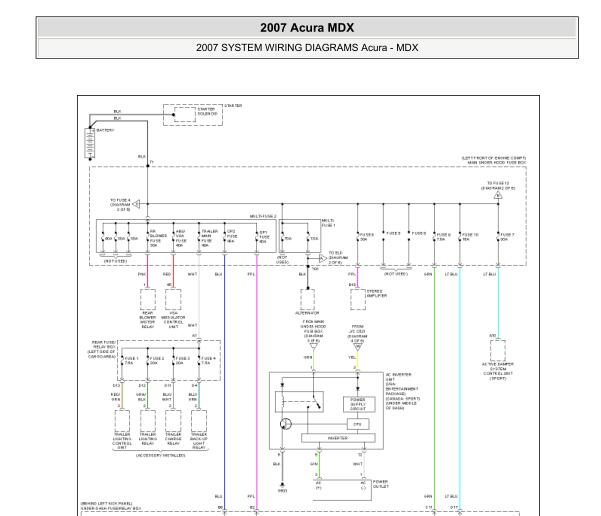Click the 'ACTIVE DAMPER SYSTEM CONTROL UNIT' label

[x=498, y=371]
